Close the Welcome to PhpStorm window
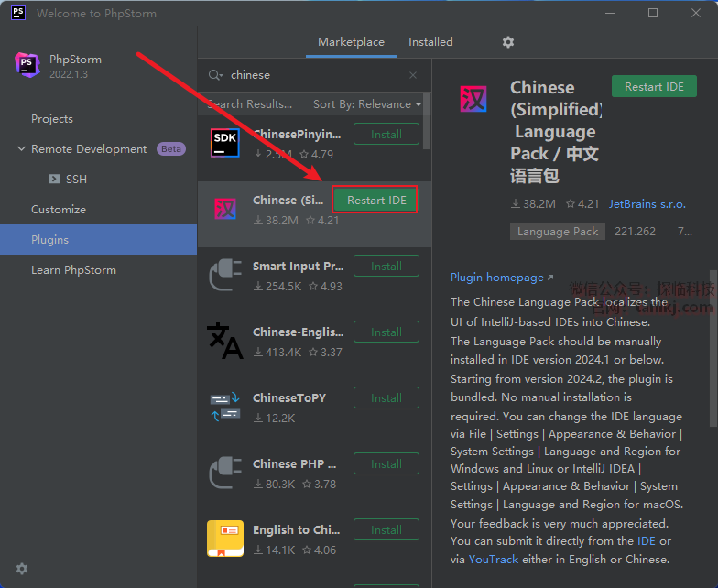 point(696,13)
